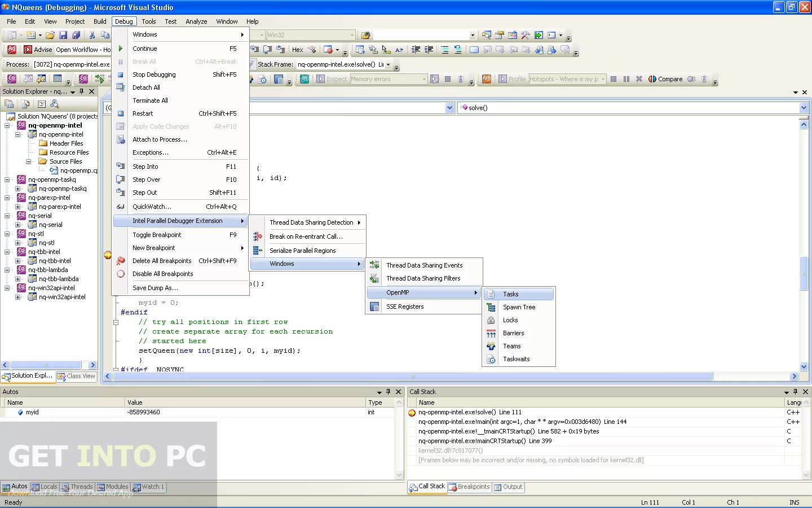The width and height of the screenshot is (812, 508).
Task: Click the Restart icon in Debug menu
Action: click(120, 113)
